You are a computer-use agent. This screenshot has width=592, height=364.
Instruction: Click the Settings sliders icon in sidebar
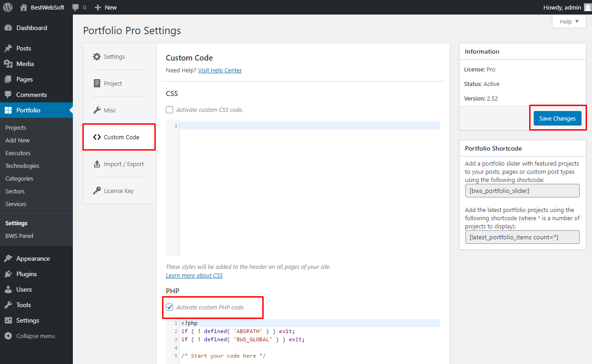click(8, 320)
